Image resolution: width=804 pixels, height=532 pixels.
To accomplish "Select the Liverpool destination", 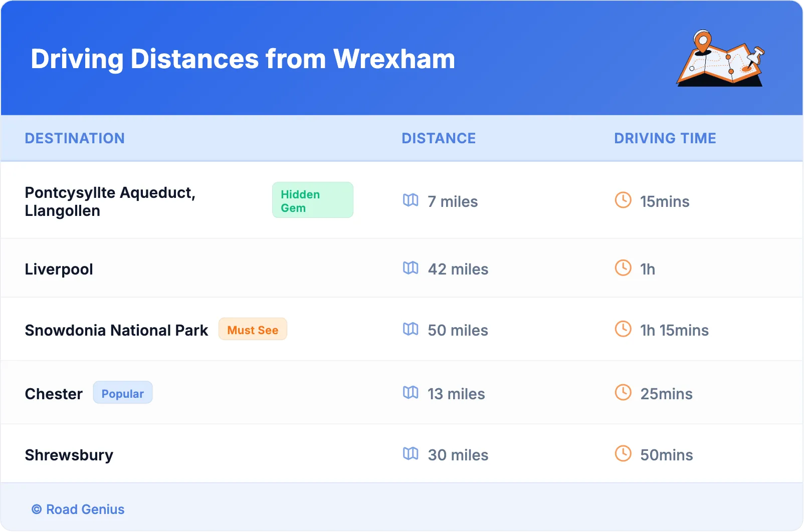I will coord(59,270).
